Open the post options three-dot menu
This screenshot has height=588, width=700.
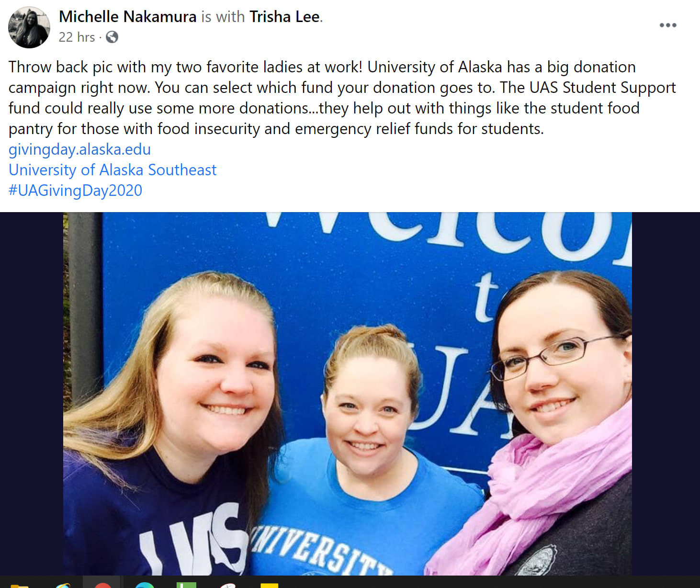[x=667, y=25]
